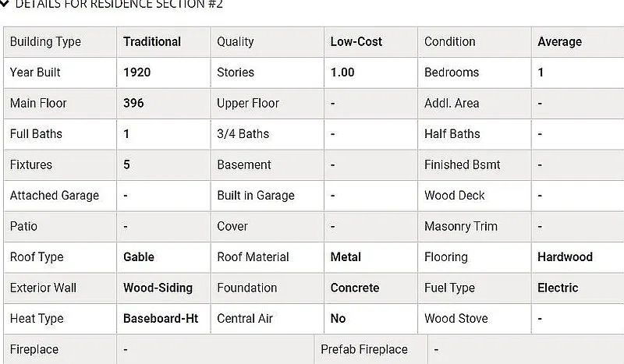Click the Year Built value 1920
Screen dimensions: 624x364
point(136,72)
